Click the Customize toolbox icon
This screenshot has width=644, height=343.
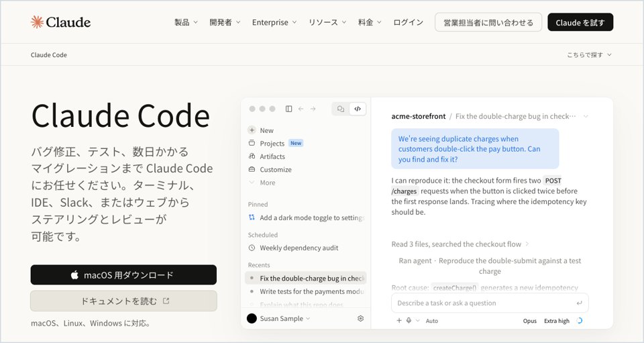(x=252, y=169)
